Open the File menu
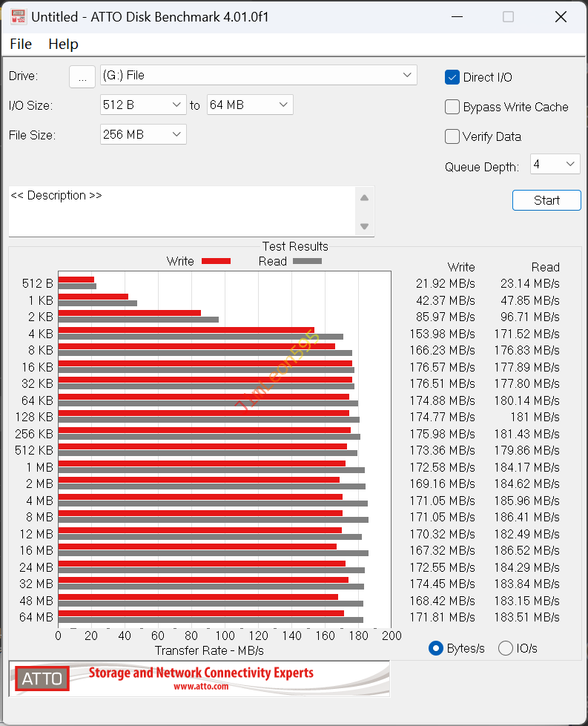The height and width of the screenshot is (726, 588). tap(21, 44)
